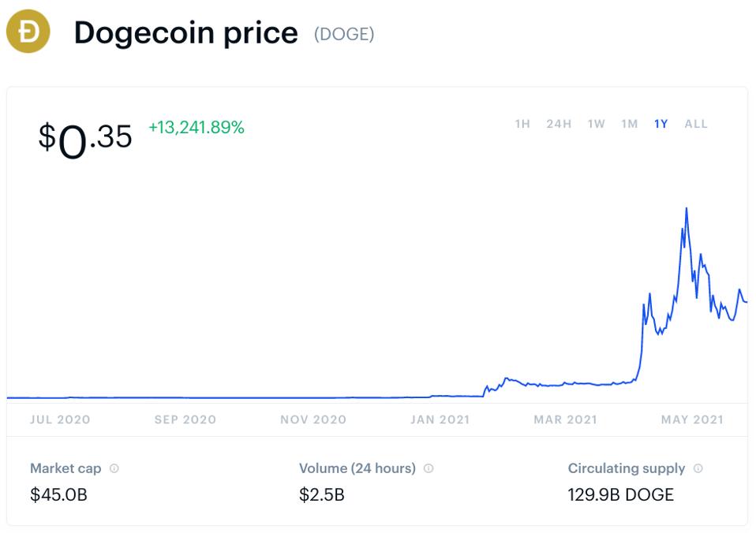Screen dimensions: 756x533
Task: Select the 1M time range
Action: pyautogui.click(x=629, y=124)
